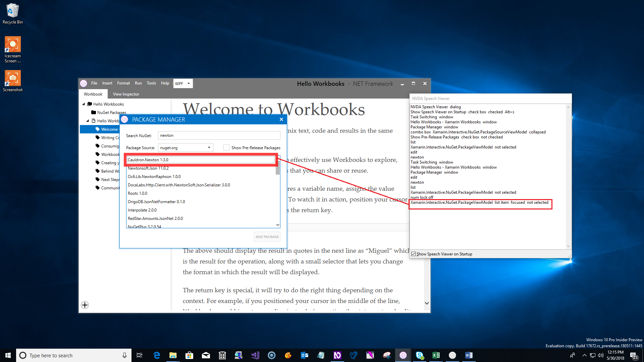Collapse the Hello Workbooks tree node
The width and height of the screenshot is (644, 362).
(x=84, y=104)
